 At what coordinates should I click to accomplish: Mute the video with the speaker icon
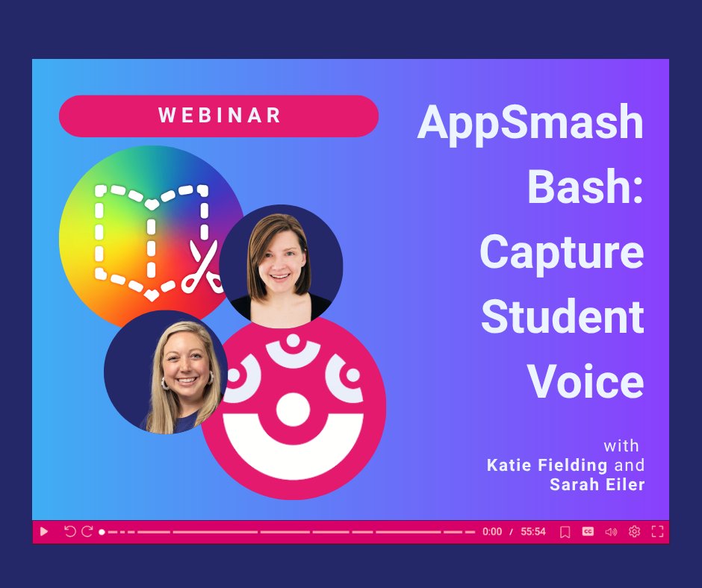[x=611, y=531]
